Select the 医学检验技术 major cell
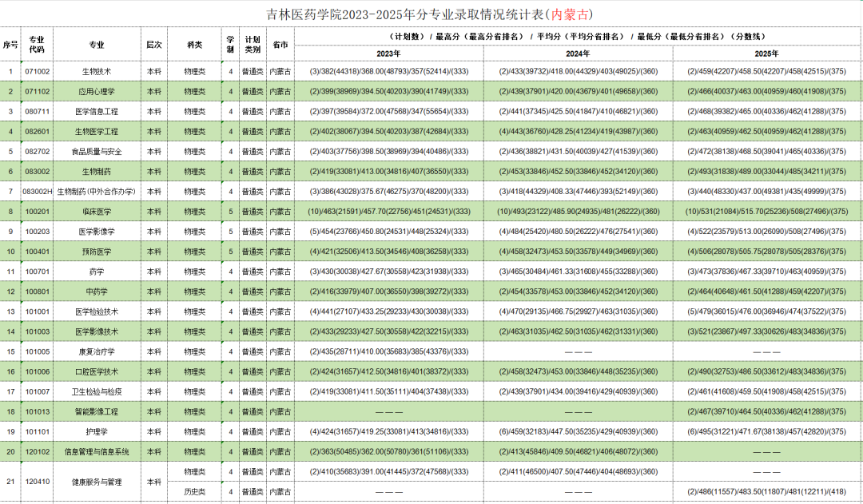 [97, 312]
